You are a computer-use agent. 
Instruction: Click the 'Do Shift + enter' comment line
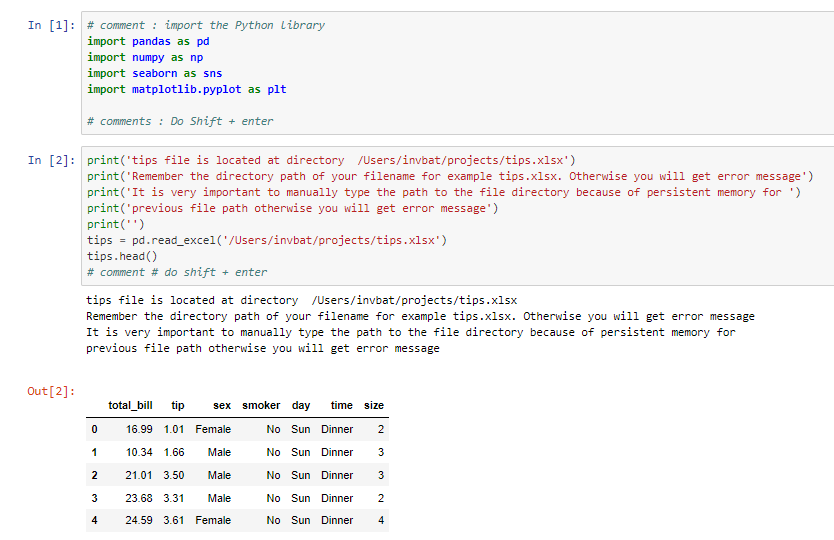pos(180,121)
